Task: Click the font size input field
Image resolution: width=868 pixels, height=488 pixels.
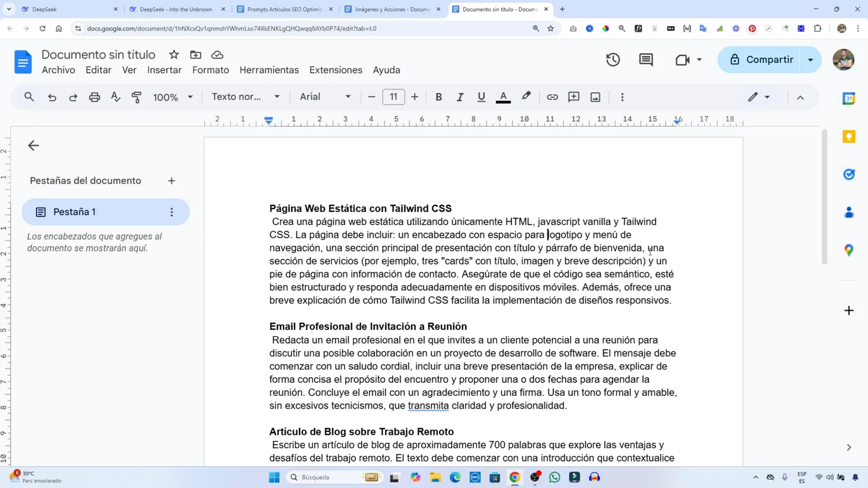Action: tap(393, 97)
